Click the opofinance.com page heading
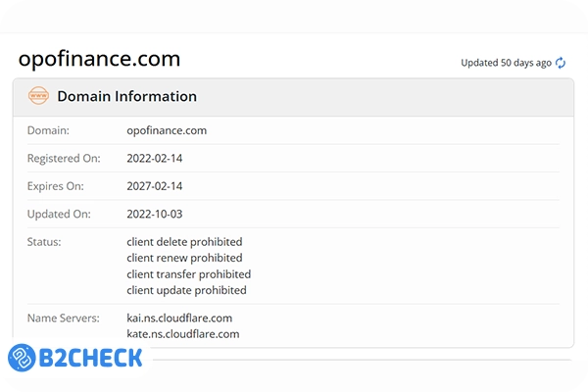The width and height of the screenshot is (588, 392). (99, 59)
